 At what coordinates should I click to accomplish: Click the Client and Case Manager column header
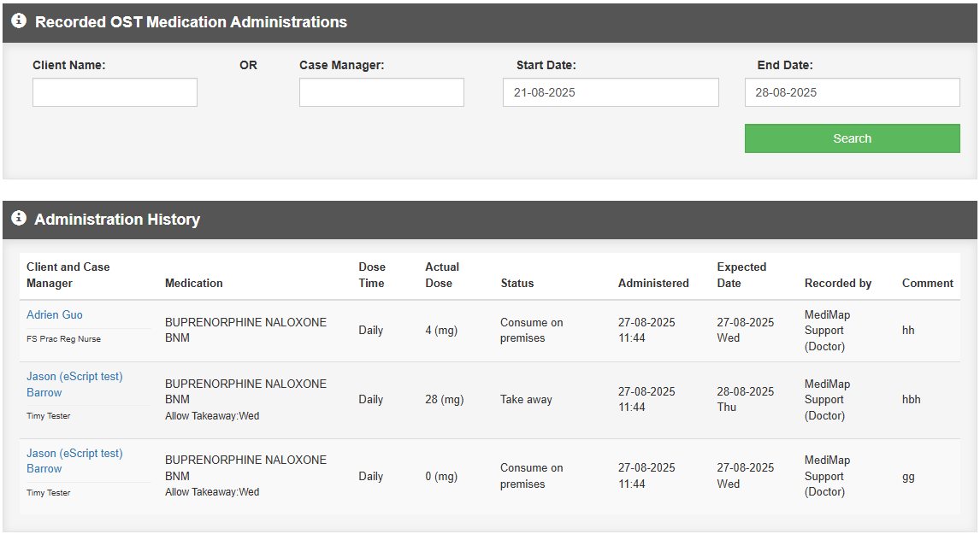68,275
